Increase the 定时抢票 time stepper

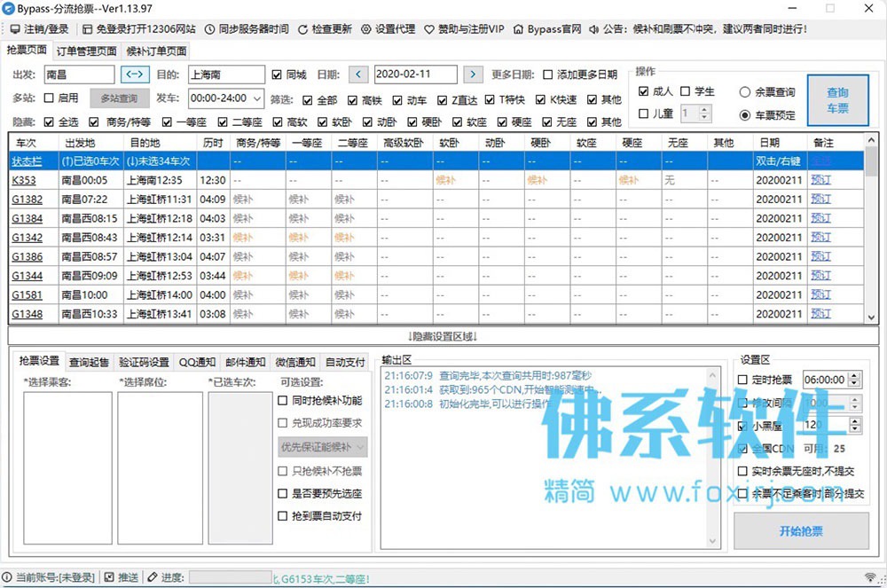click(x=855, y=376)
